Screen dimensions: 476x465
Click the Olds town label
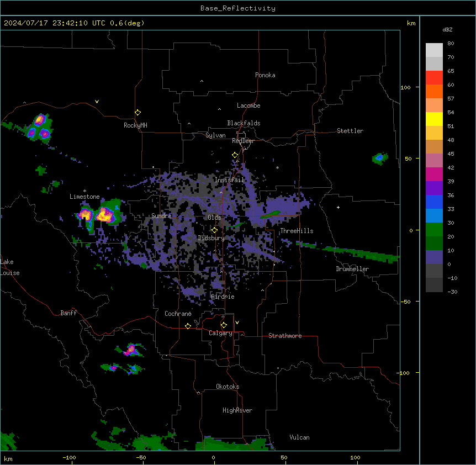click(214, 218)
